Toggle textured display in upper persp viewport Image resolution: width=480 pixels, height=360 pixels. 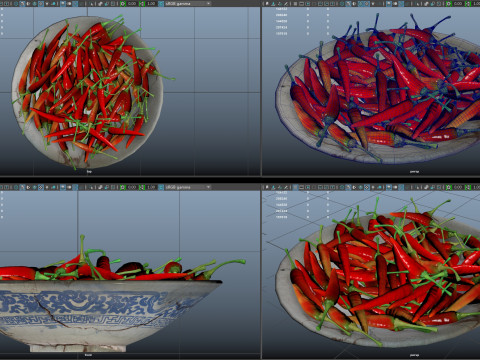(367, 4)
